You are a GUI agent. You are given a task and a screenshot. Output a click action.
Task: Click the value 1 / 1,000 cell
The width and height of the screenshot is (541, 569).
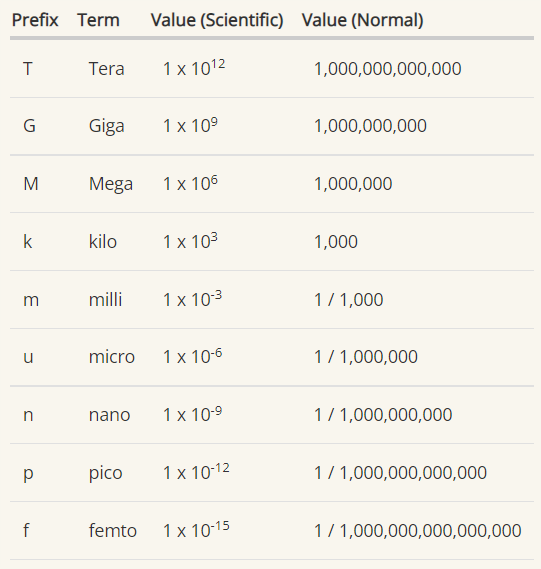pyautogui.click(x=349, y=300)
